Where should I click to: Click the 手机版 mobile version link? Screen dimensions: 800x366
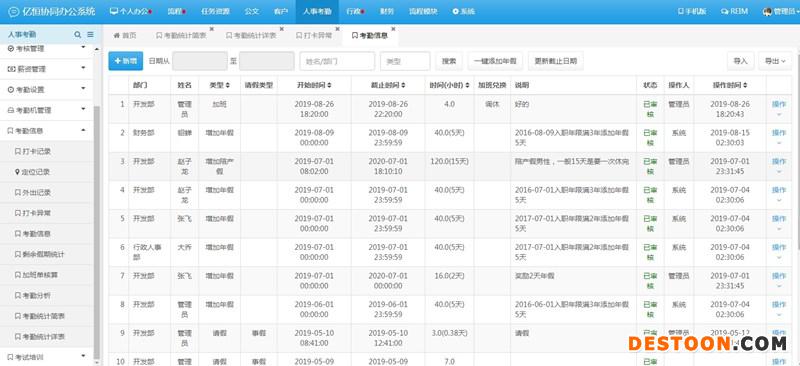(x=692, y=11)
